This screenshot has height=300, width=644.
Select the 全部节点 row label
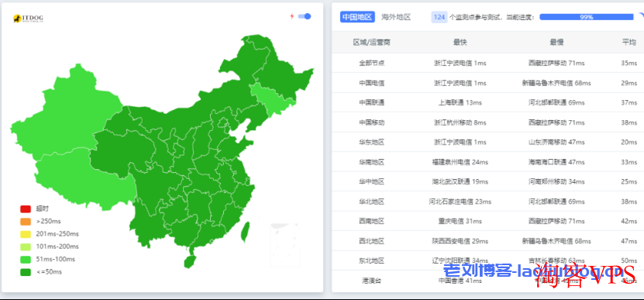[372, 64]
